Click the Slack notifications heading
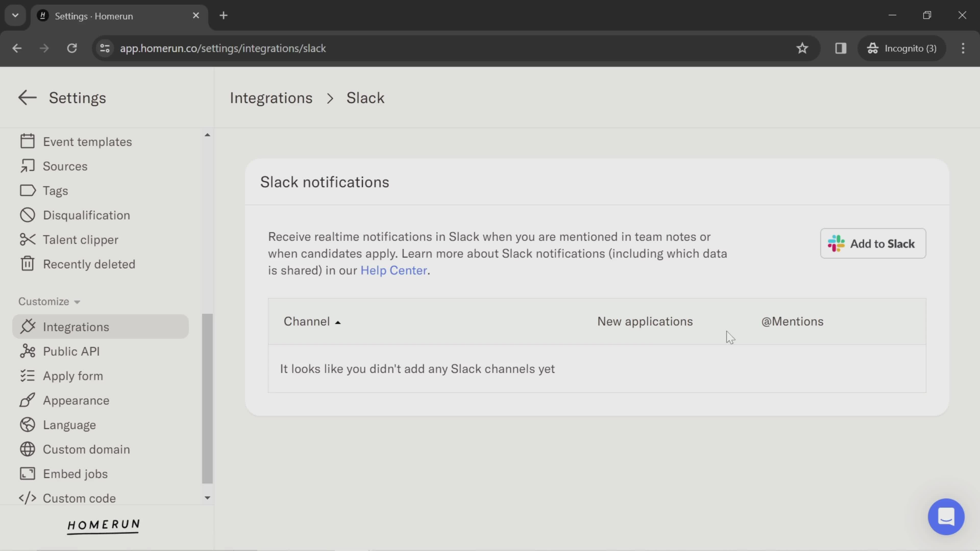 coord(325,182)
